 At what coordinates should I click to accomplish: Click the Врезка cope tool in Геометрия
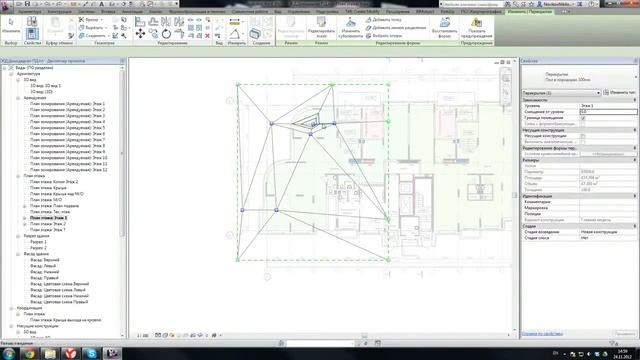pos(89,20)
